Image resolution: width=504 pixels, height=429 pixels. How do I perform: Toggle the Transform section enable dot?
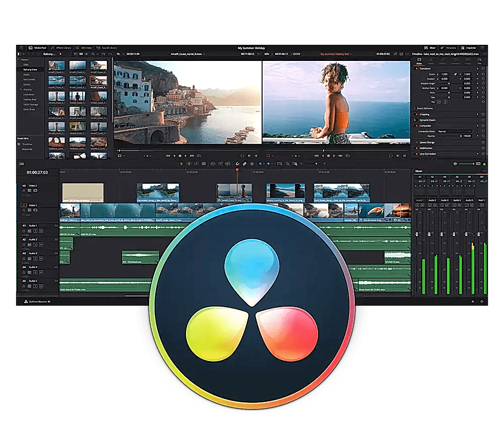pyautogui.click(x=416, y=68)
